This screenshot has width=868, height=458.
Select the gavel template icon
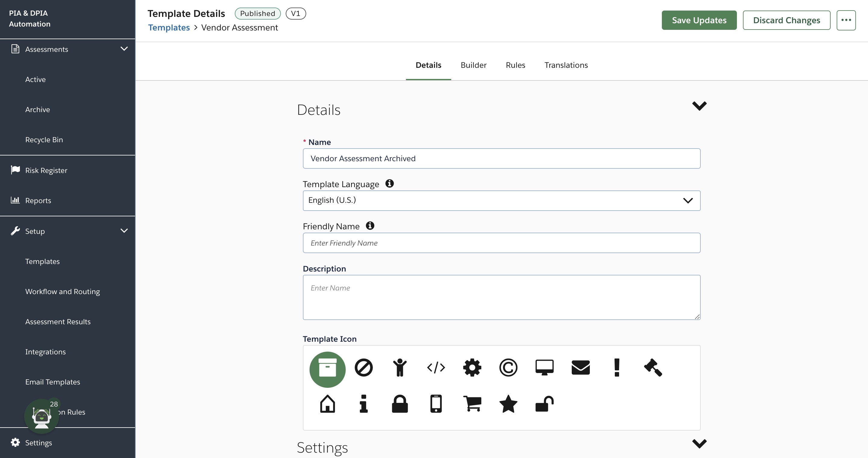pos(653,367)
